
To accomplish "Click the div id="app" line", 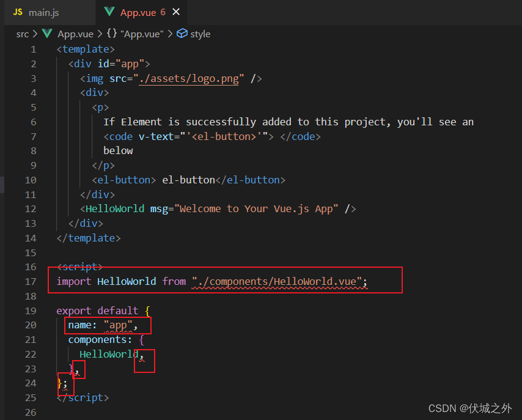I will (x=109, y=64).
